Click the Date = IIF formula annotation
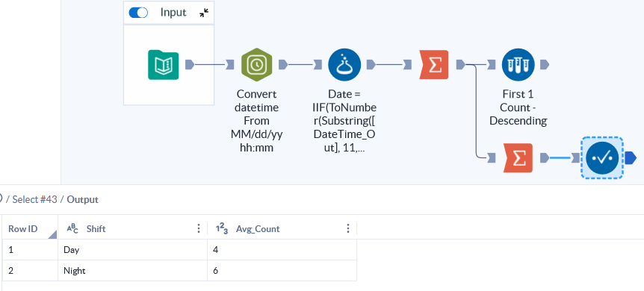Viewport: 644px width, 291px height. point(344,121)
